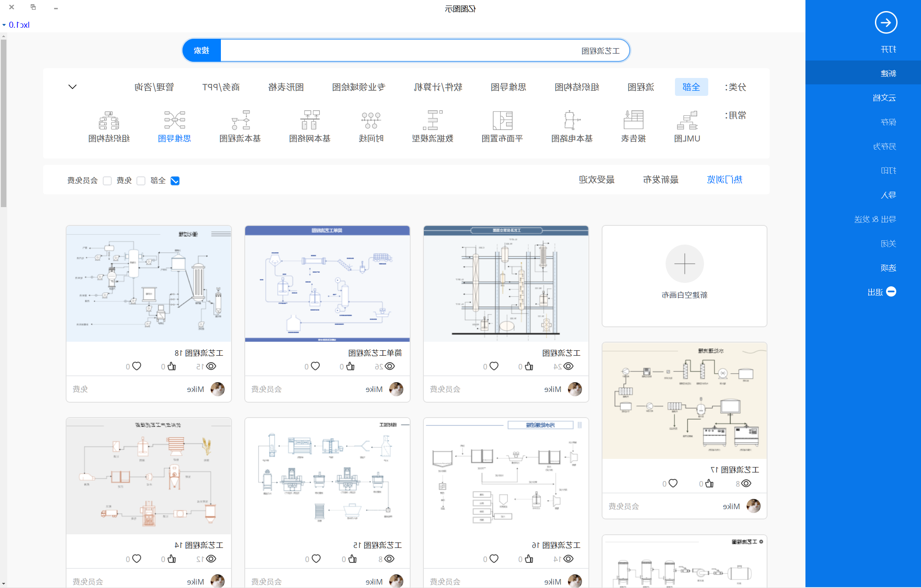921x588 pixels.
Task: Click eye view icon on 工艺流程图 18 card
Action: click(x=211, y=366)
